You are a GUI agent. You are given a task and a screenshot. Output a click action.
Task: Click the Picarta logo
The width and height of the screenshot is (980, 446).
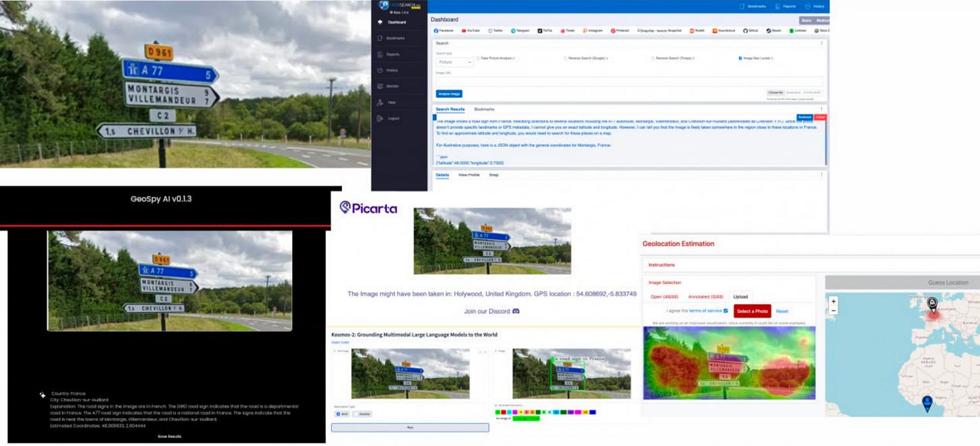(x=368, y=208)
